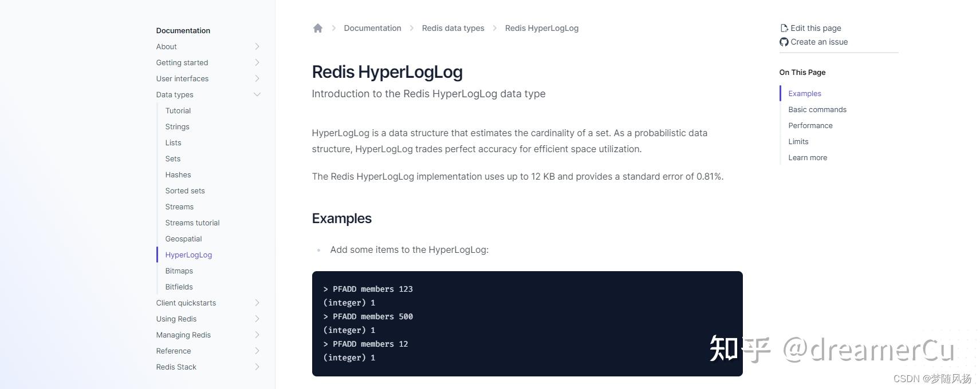Click the GitHub icon beside Create an issue
The width and height of the screenshot is (980, 389).
pos(784,42)
